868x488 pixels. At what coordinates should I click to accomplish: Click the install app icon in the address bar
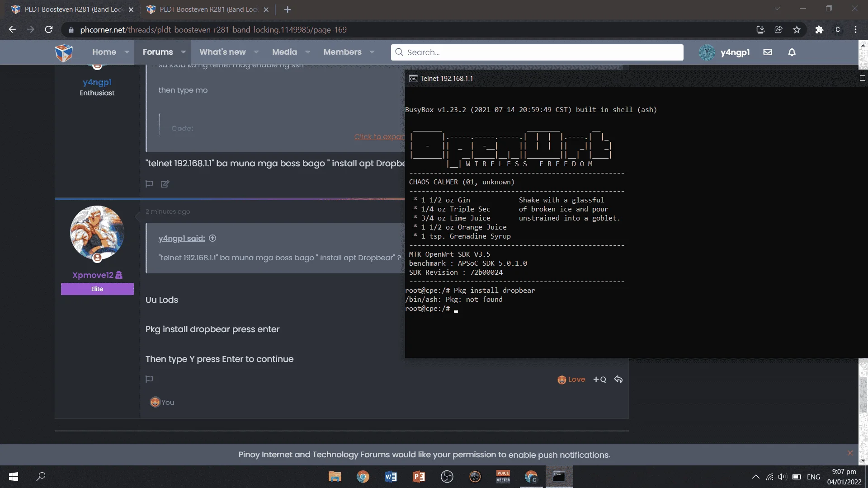(x=760, y=30)
